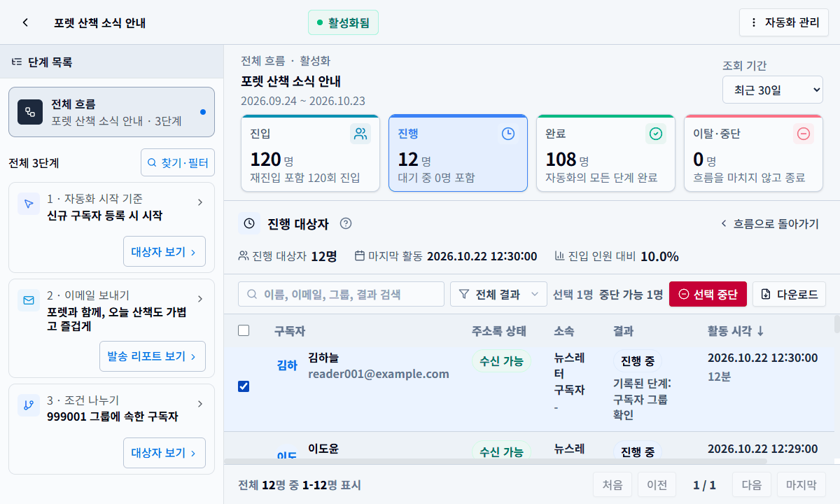The height and width of the screenshot is (504, 840).
Task: Click the branch icon on step 3
Action: (29, 405)
